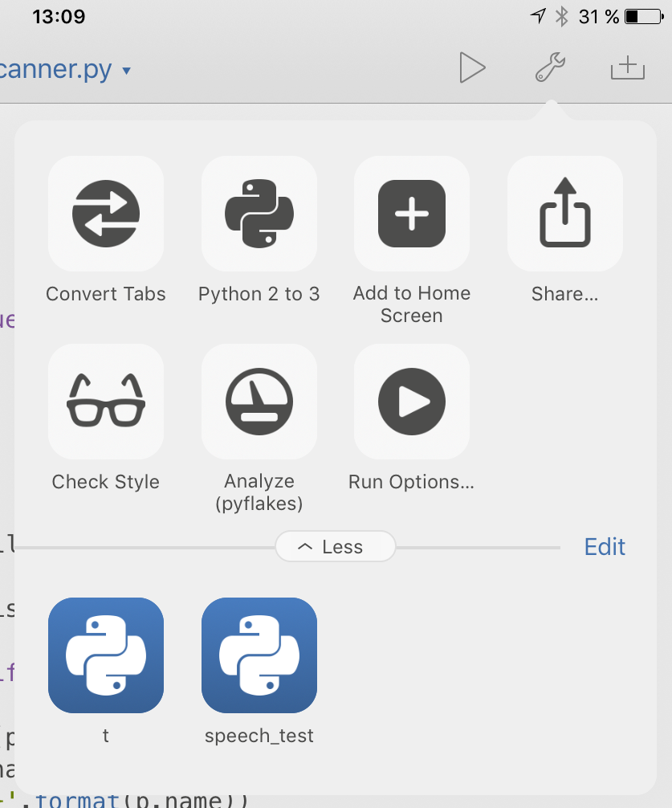Tap the Bluetooth icon in status bar
The width and height of the screenshot is (672, 808).
coord(562,16)
